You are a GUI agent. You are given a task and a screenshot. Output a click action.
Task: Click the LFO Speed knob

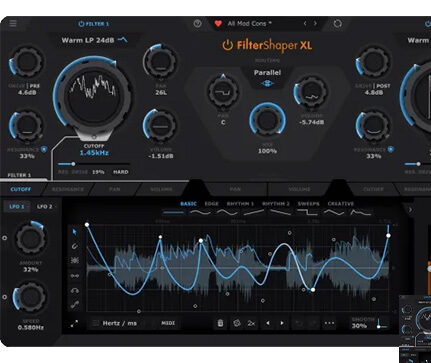[x=30, y=297]
